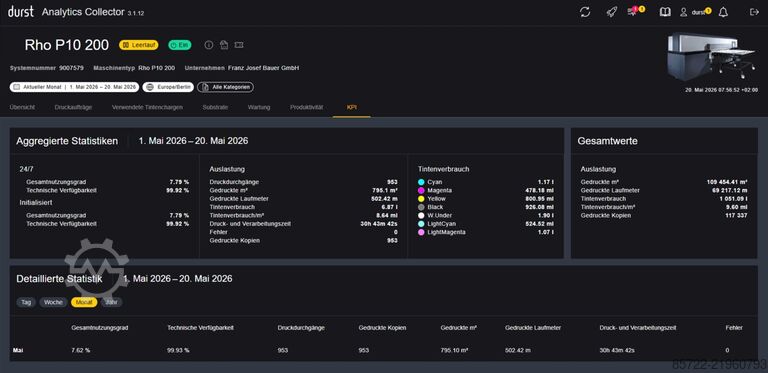Open the Alle Kategorien filter

(x=225, y=87)
